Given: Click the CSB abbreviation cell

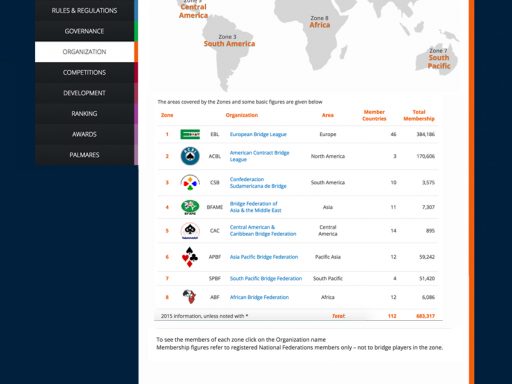Looking at the screenshot, I should (x=215, y=182).
